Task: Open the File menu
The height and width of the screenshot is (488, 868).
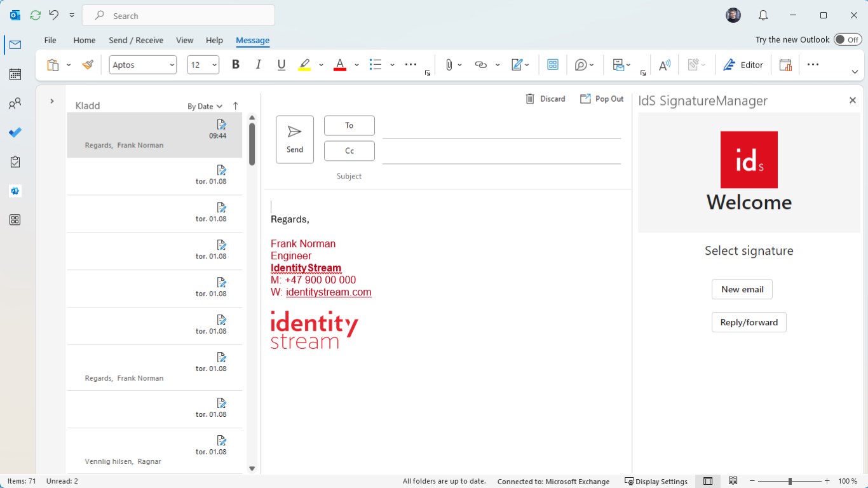Action: [50, 40]
